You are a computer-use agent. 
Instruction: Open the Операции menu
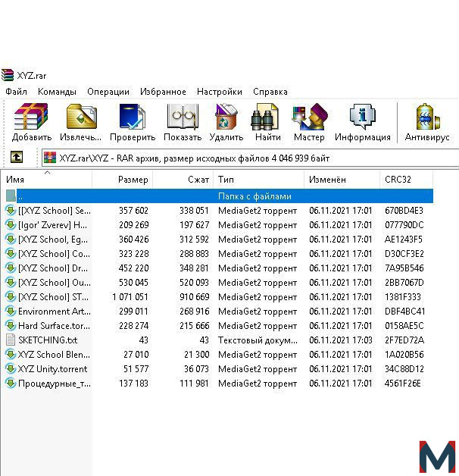click(108, 92)
